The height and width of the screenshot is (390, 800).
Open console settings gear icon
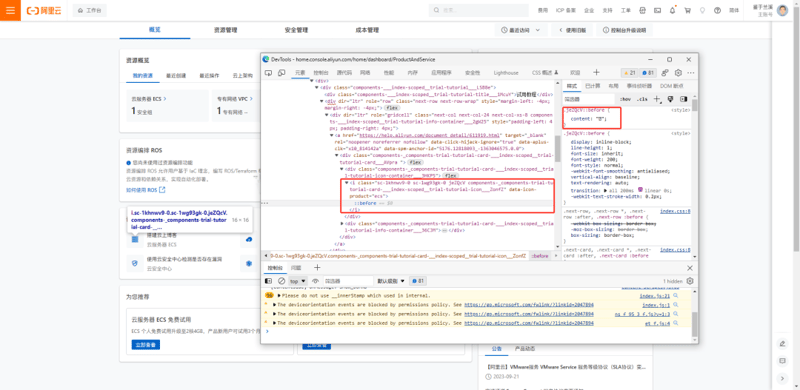tap(690, 281)
